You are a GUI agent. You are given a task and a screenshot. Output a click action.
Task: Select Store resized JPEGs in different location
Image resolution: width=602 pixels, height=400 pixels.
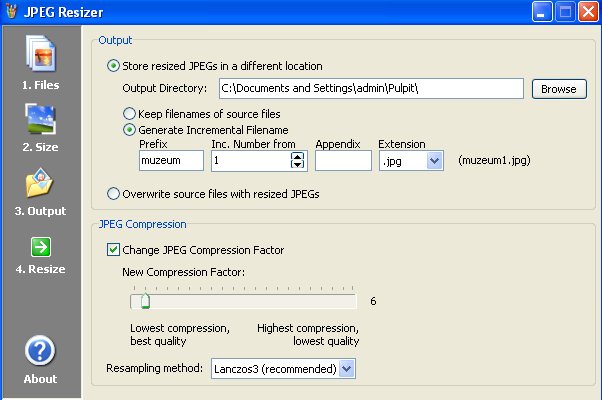(113, 66)
